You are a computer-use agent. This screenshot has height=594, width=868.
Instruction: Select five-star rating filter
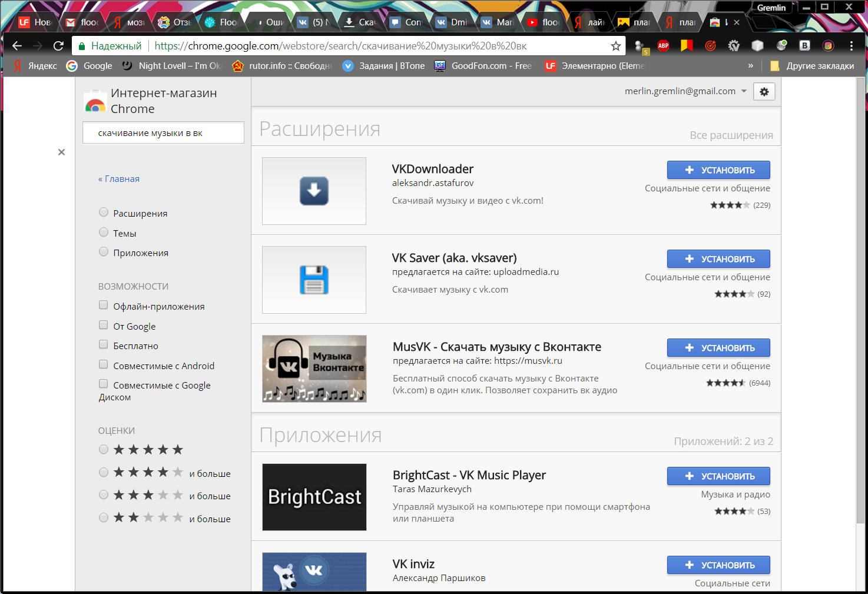click(104, 450)
